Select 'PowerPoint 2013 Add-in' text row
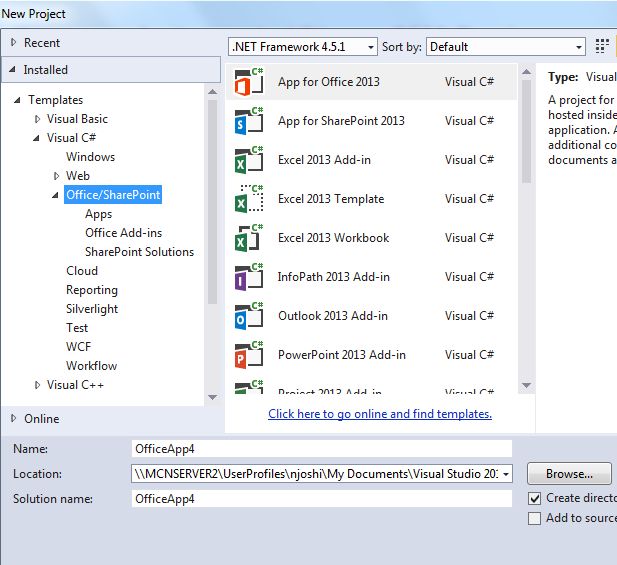Screen dimensions: 617x565 coord(342,355)
